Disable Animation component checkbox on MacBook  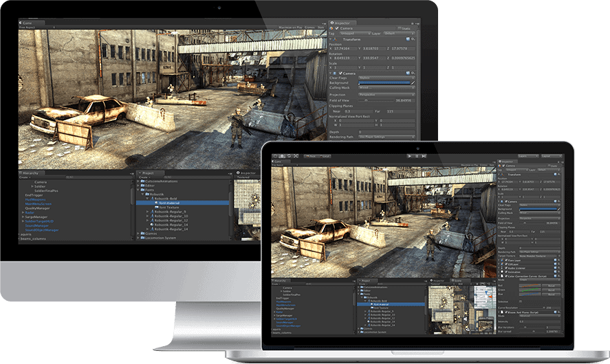[x=506, y=272]
